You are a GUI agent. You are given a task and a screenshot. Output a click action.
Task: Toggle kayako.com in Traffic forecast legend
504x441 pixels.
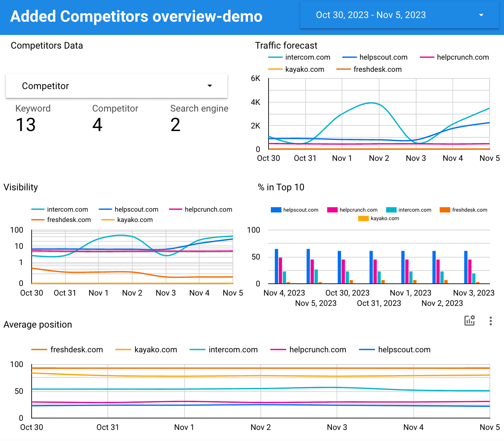click(x=296, y=70)
